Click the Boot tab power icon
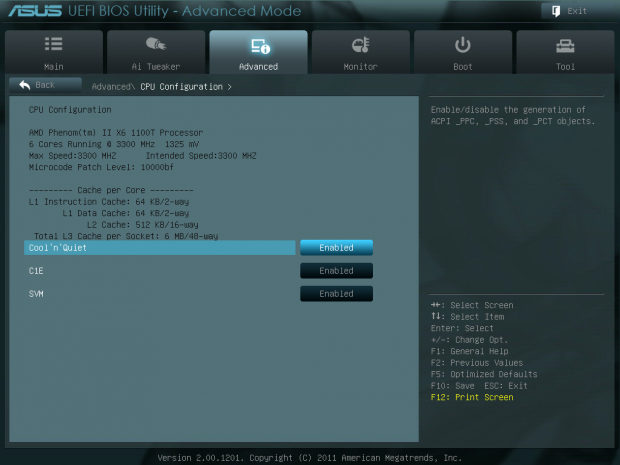Image resolution: width=620 pixels, height=465 pixels. tap(463, 46)
